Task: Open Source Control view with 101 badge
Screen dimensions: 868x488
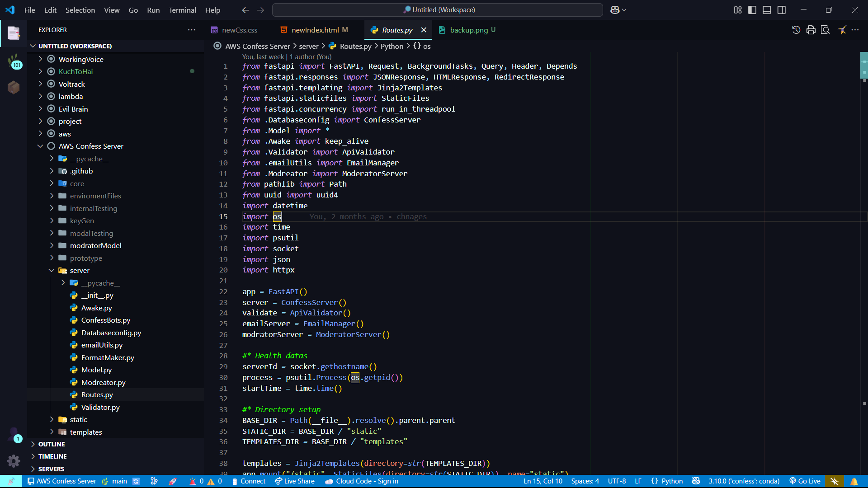Action: coord(14,61)
